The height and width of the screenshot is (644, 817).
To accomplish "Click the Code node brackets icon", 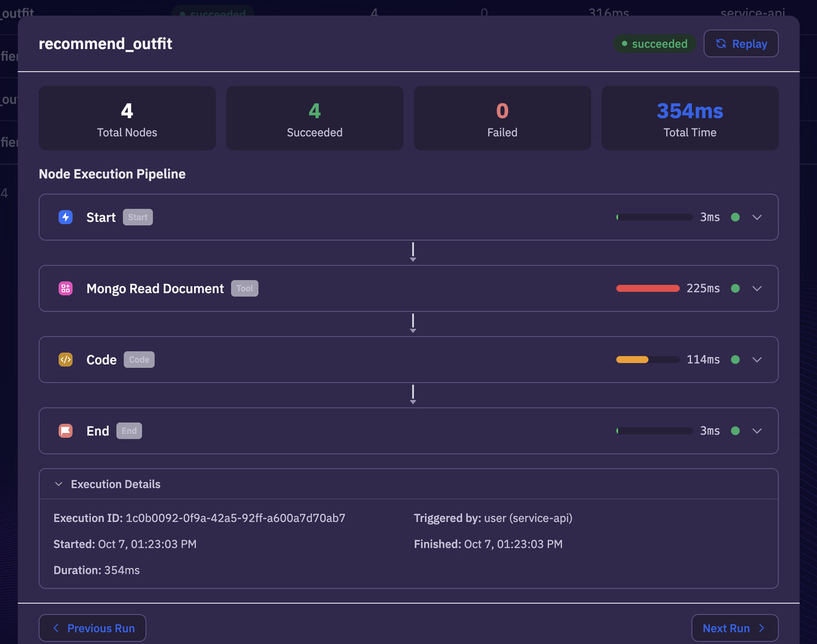I will tap(65, 359).
